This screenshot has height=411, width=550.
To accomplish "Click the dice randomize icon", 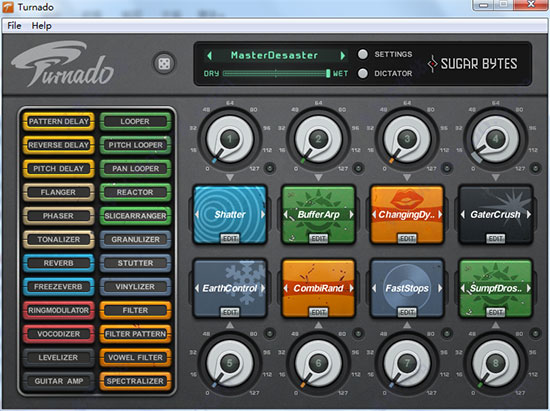I will pyautogui.click(x=164, y=64).
